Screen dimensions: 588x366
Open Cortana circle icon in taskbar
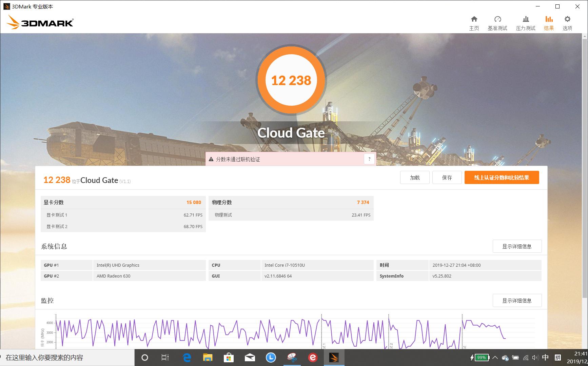tap(145, 358)
